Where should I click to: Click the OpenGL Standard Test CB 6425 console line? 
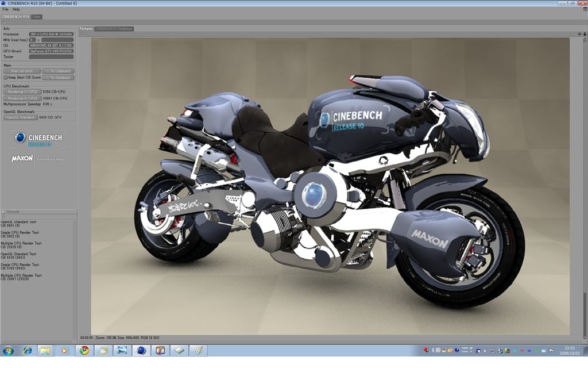tap(18, 256)
